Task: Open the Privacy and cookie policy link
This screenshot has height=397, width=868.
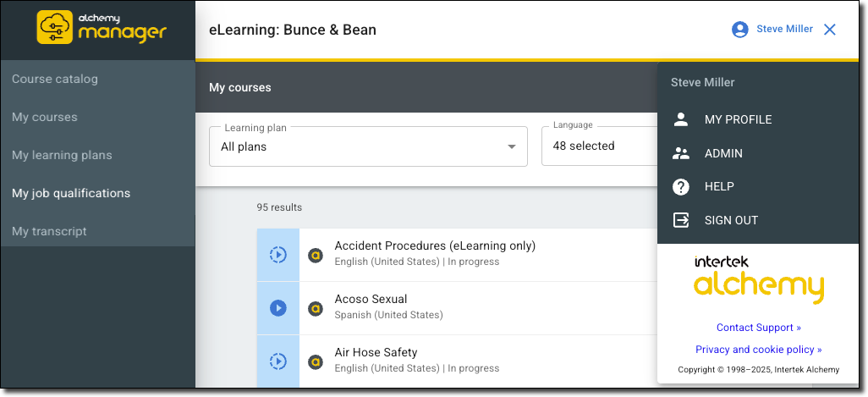Action: coord(758,350)
